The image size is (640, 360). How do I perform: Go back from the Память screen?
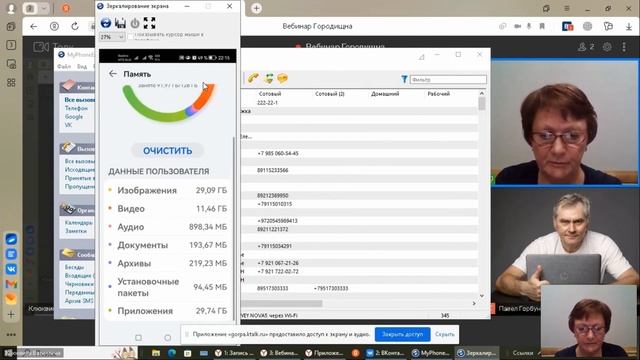[113, 73]
